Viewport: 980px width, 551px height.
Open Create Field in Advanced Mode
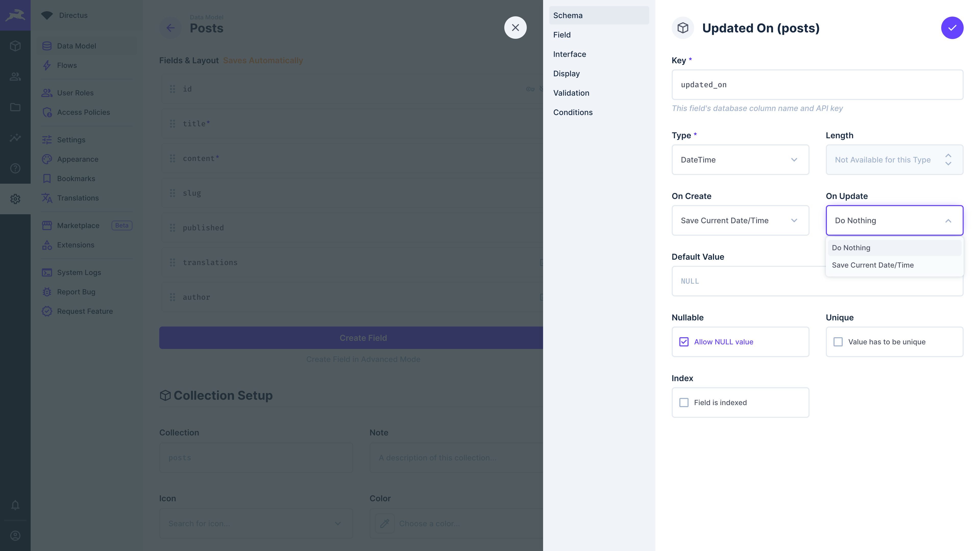tap(363, 359)
